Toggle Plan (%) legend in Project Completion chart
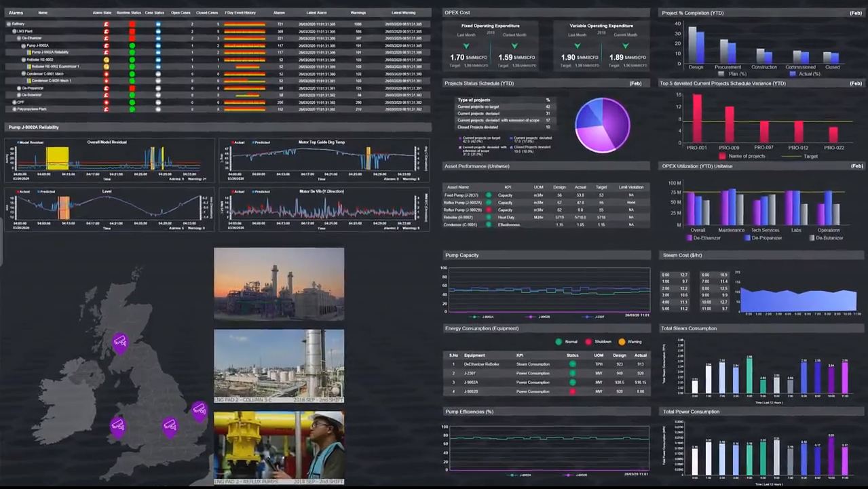 (x=723, y=74)
